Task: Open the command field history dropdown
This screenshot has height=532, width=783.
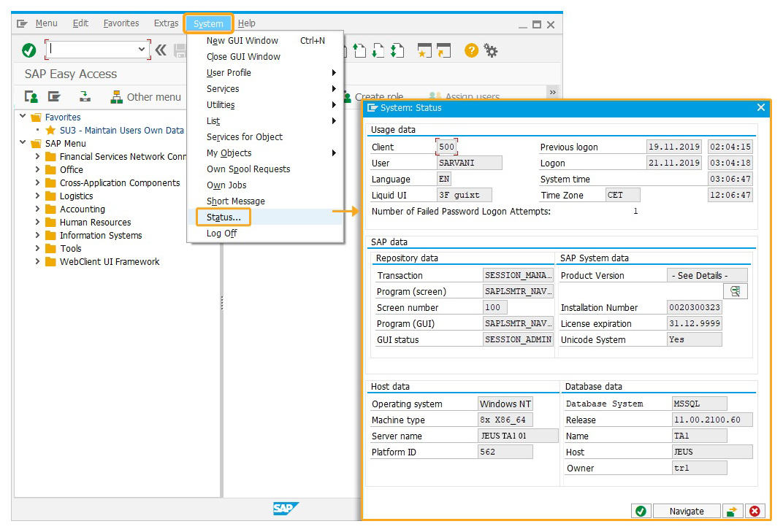Action: pyautogui.click(x=141, y=50)
